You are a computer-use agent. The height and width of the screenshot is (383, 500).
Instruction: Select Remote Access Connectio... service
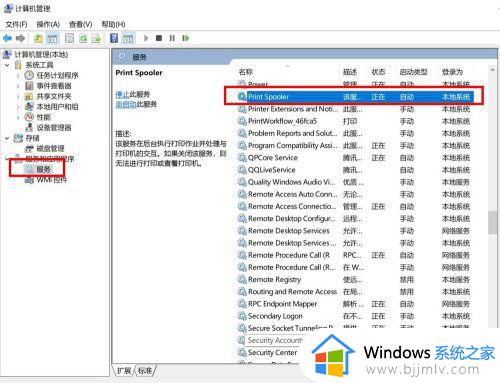click(x=292, y=206)
